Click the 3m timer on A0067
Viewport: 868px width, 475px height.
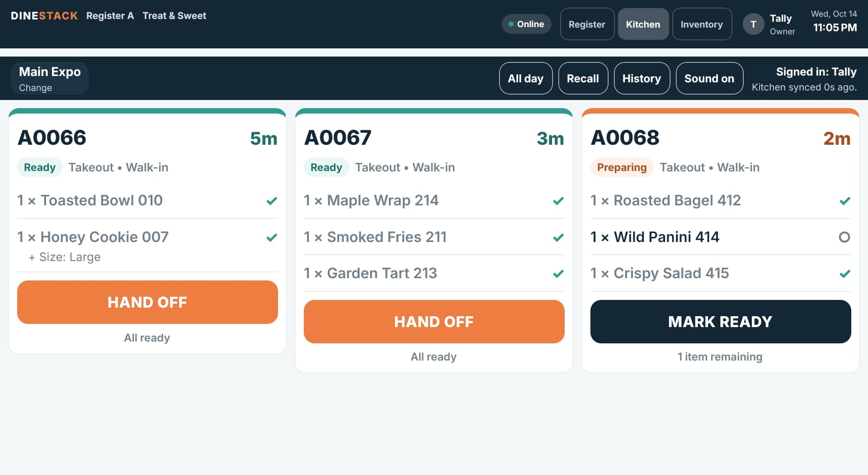click(550, 138)
